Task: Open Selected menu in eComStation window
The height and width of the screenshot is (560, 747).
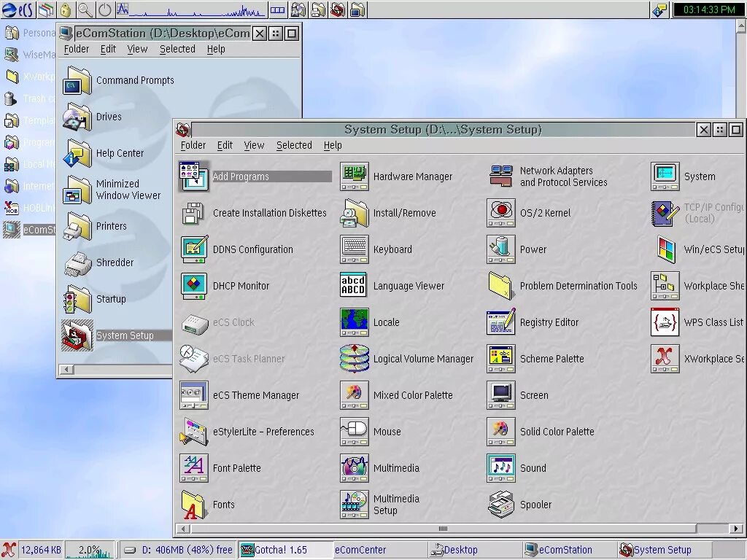Action: point(177,49)
